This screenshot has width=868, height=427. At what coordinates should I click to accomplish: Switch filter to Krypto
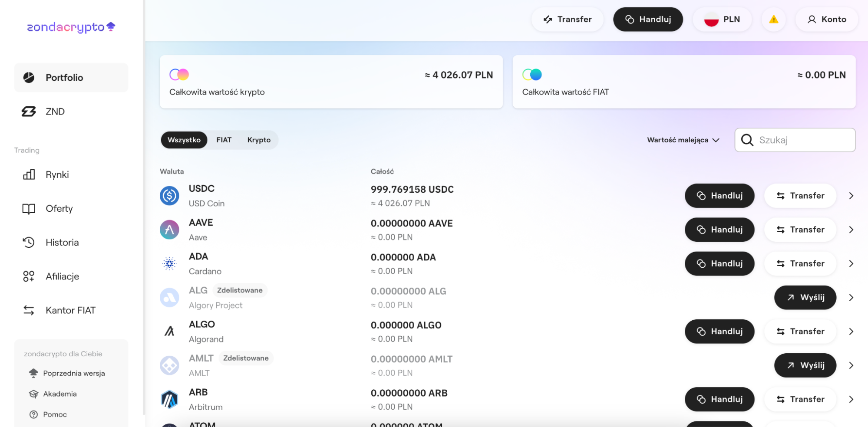point(259,140)
